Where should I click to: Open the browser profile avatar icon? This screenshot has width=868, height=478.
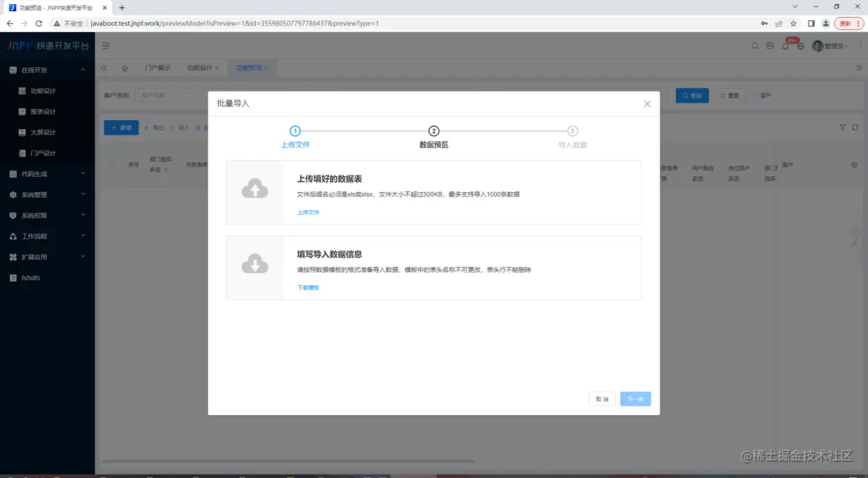point(825,23)
